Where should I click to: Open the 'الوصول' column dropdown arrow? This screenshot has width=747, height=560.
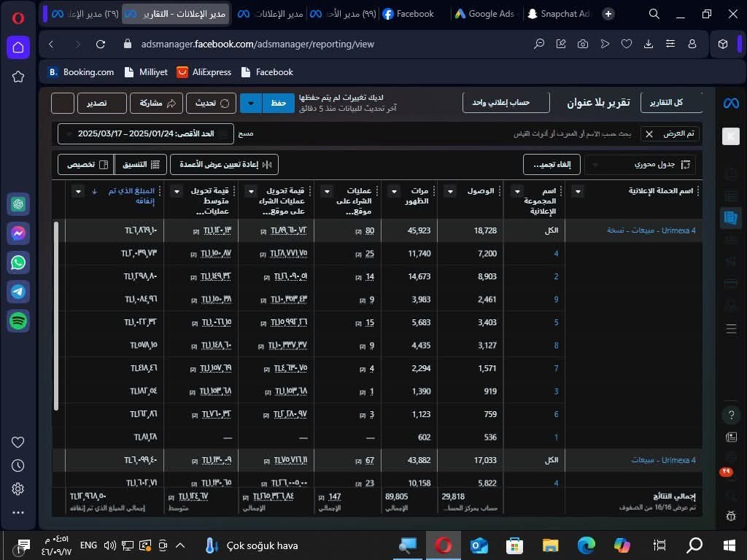[x=450, y=192]
